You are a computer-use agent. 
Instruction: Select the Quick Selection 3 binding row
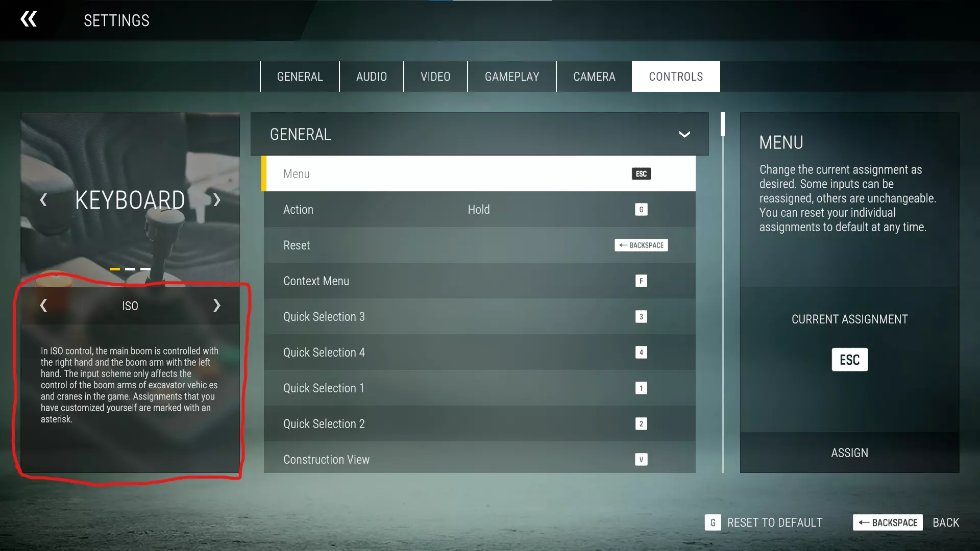(479, 317)
